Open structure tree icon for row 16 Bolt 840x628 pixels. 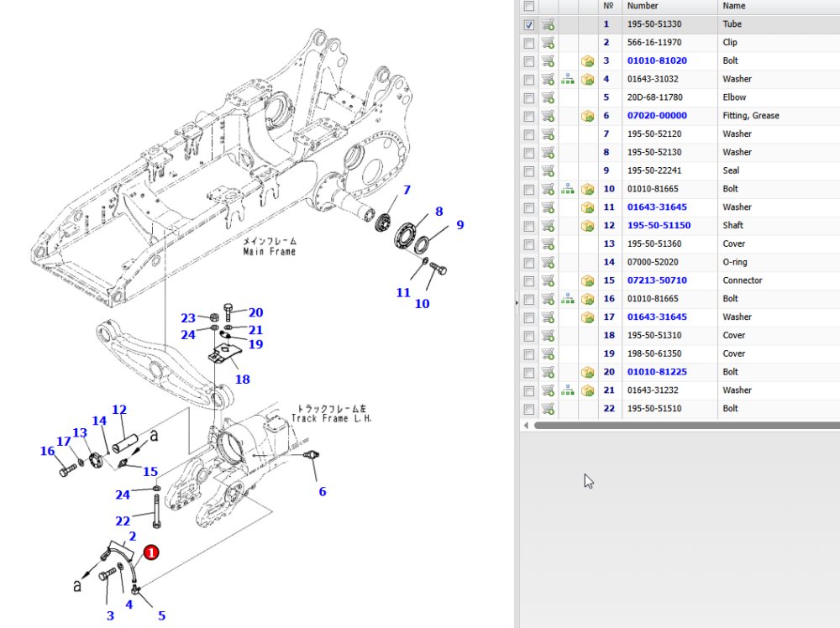pyautogui.click(x=567, y=299)
